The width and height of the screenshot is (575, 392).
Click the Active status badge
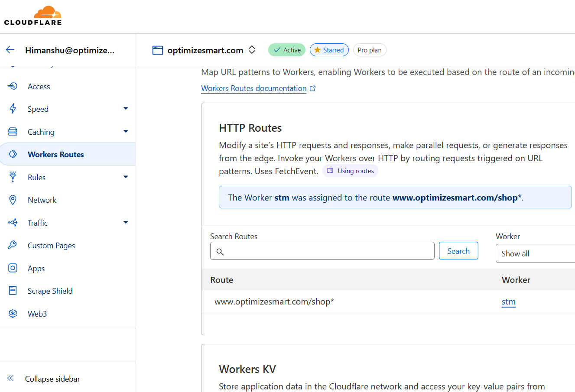(x=287, y=50)
